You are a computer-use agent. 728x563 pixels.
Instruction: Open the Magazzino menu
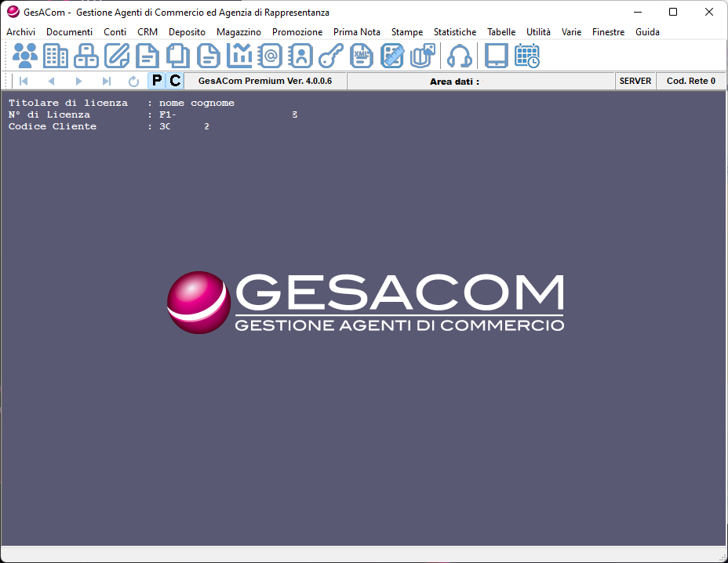click(x=239, y=32)
